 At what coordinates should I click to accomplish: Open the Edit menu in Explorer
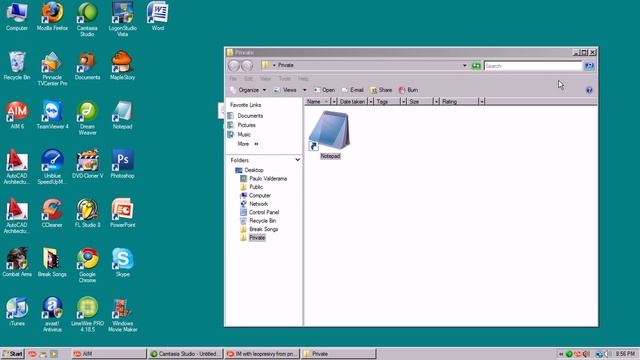coord(248,79)
